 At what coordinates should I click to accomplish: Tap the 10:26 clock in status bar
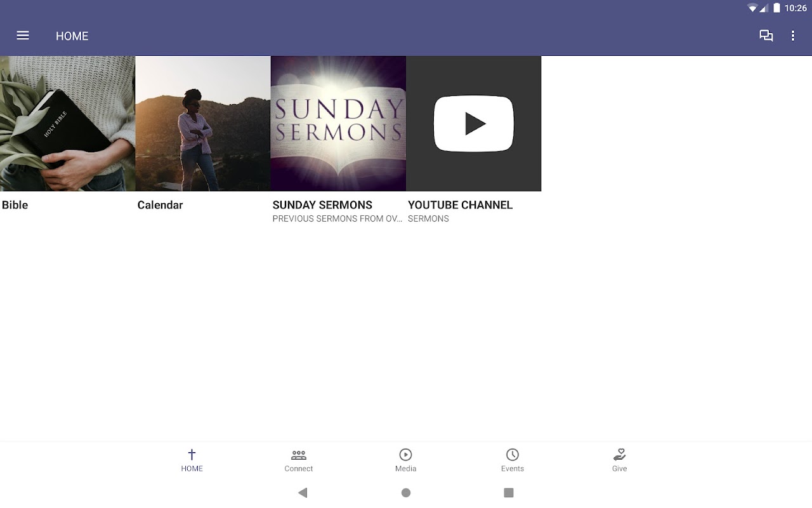click(x=796, y=8)
